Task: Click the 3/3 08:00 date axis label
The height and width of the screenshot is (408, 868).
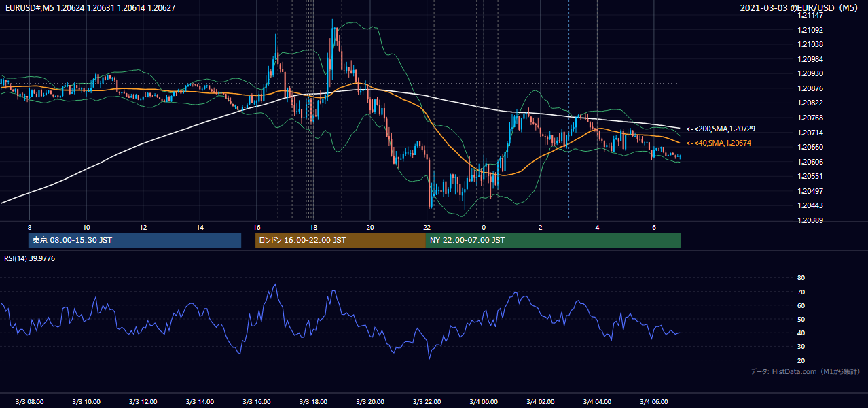Action: click(x=29, y=401)
